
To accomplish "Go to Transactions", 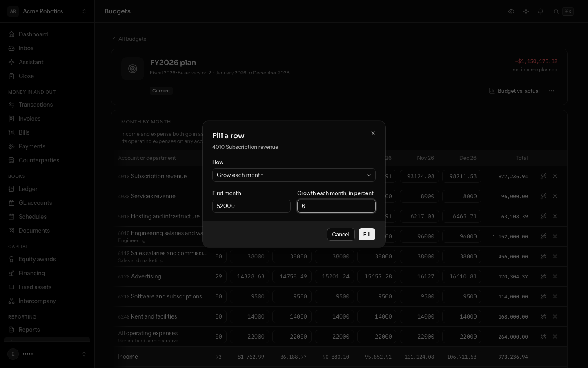I will pyautogui.click(x=47, y=105).
